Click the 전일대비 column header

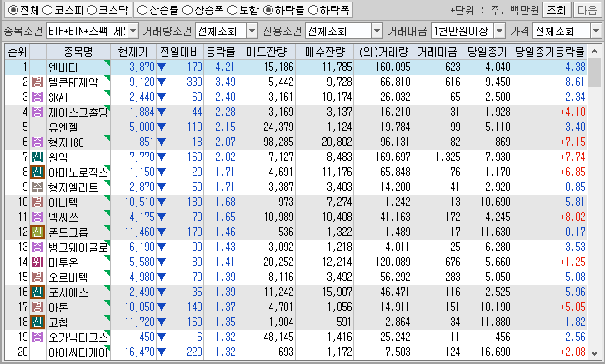(x=180, y=52)
